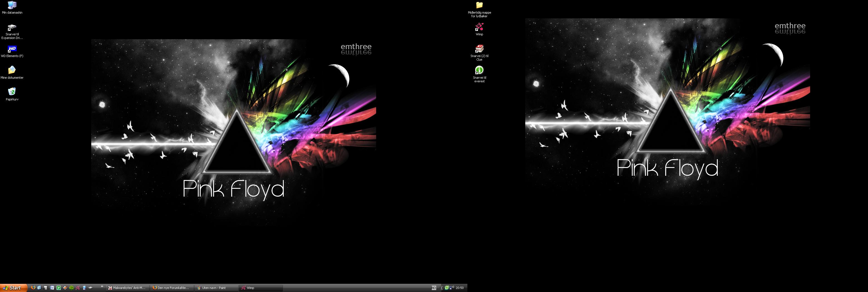Open the WD Elements (F) shortcut
Image resolution: width=868 pixels, height=292 pixels.
[12, 51]
